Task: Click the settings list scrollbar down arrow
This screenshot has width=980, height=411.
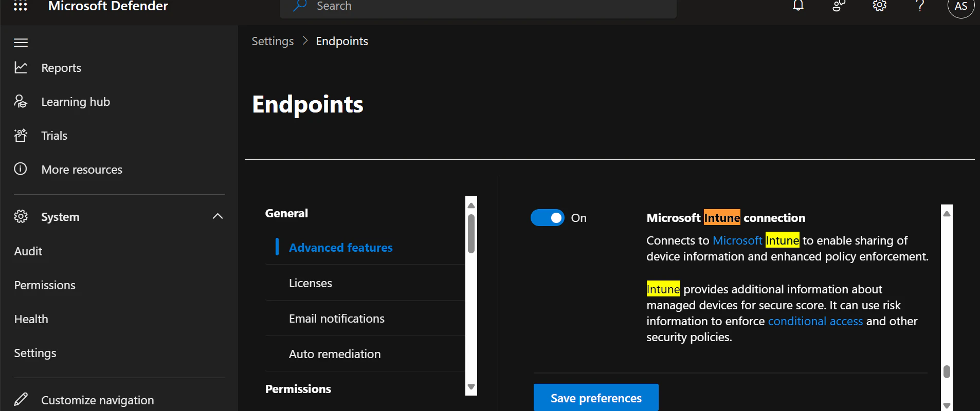Action: pyautogui.click(x=471, y=387)
